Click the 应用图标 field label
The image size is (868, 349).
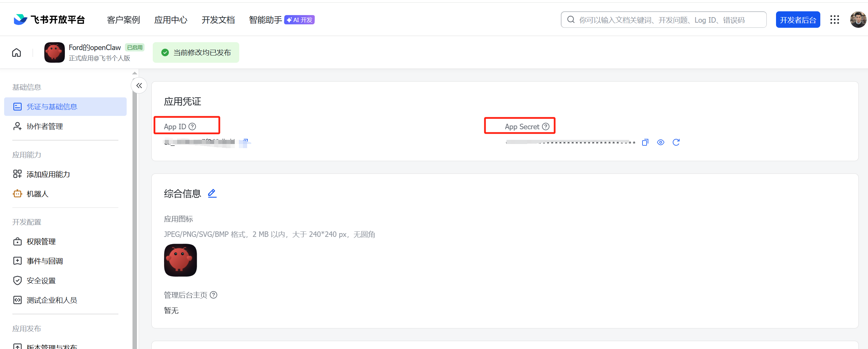coord(178,219)
